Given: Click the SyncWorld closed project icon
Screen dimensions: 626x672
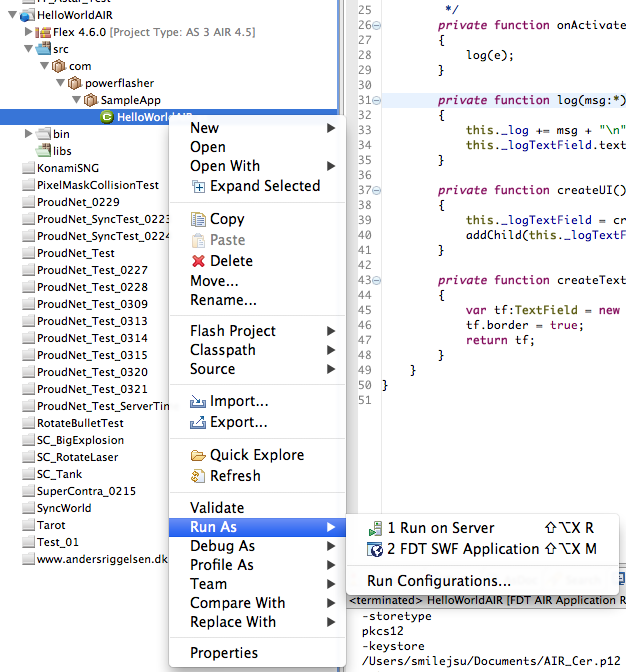Looking at the screenshot, I should click(x=28, y=508).
